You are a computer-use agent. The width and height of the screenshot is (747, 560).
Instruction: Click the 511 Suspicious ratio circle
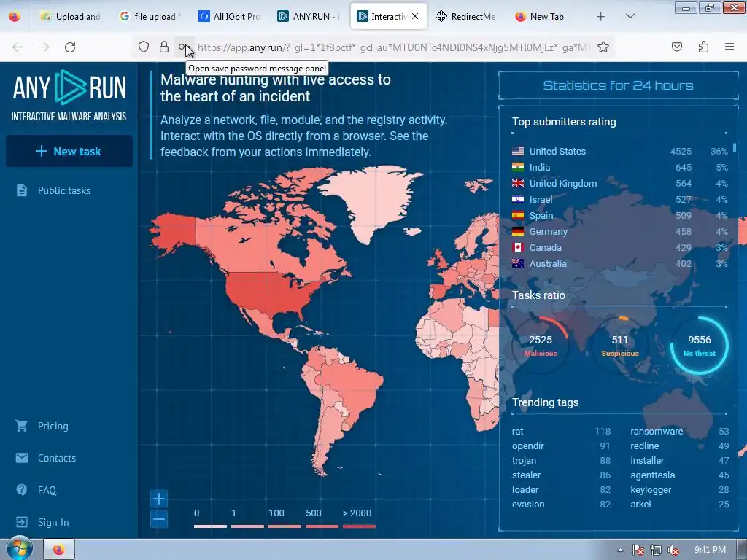[x=620, y=345]
